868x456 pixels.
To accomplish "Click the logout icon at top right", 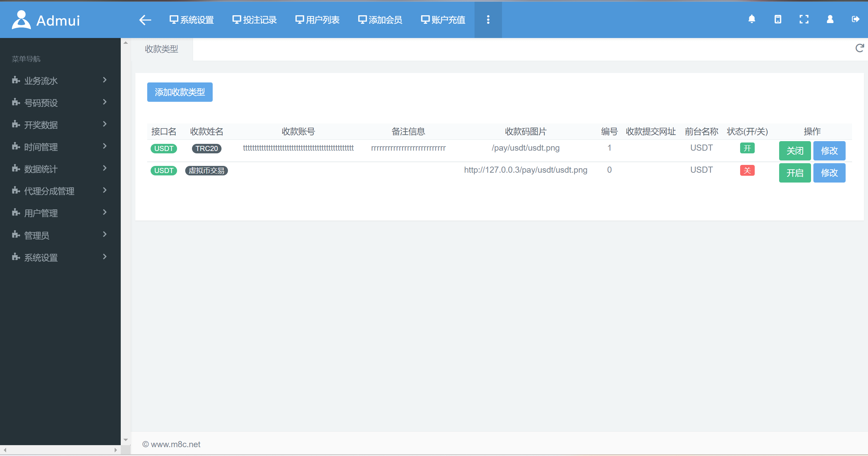I will pos(855,19).
